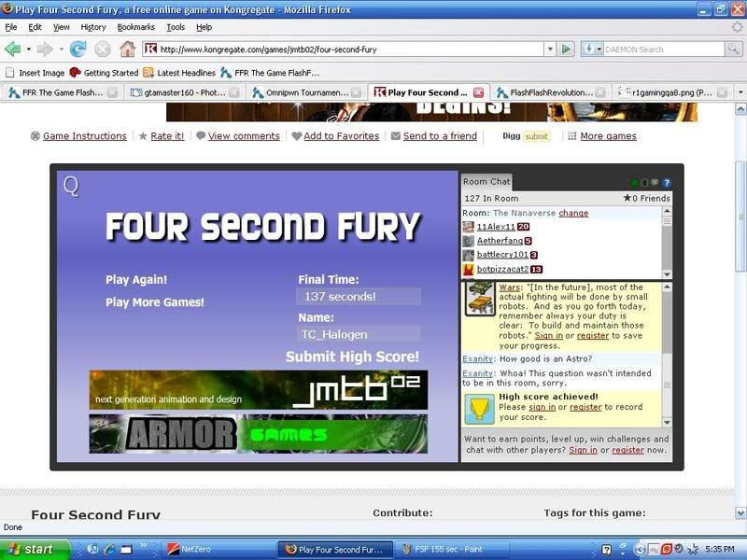
Task: Click the 0 Friends star icon
Action: point(627,199)
